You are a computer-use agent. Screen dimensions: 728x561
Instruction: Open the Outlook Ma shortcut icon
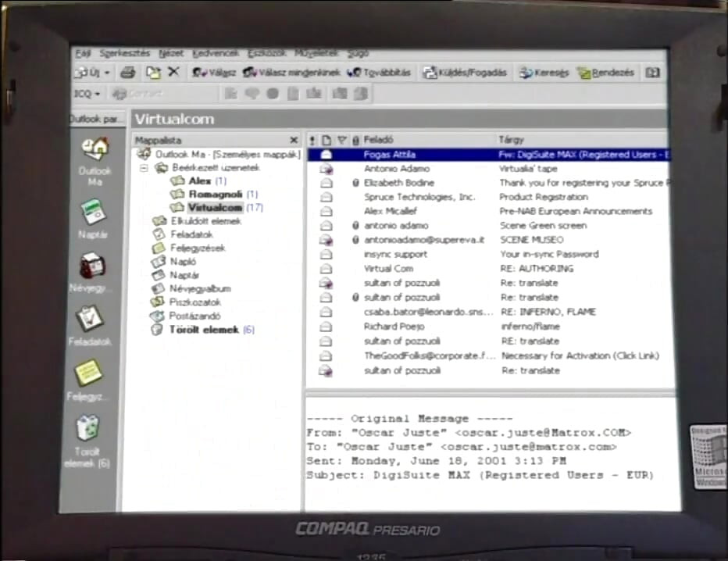coord(95,149)
